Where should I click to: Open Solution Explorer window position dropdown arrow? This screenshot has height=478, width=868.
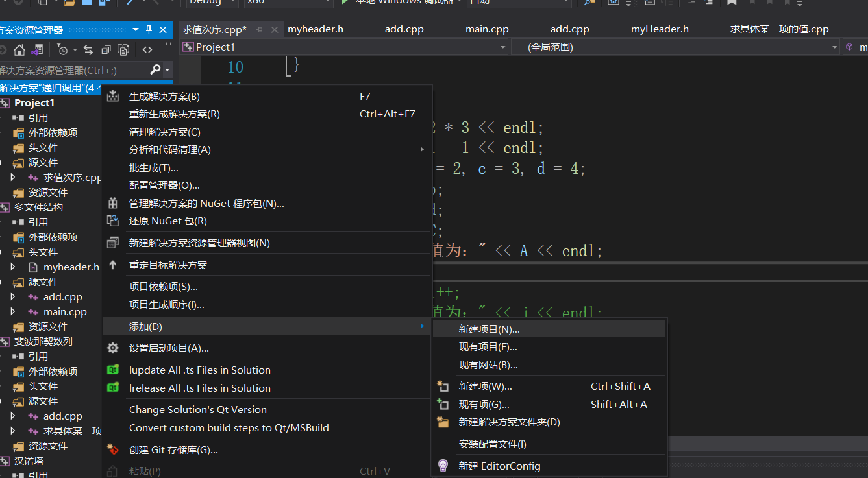point(136,29)
